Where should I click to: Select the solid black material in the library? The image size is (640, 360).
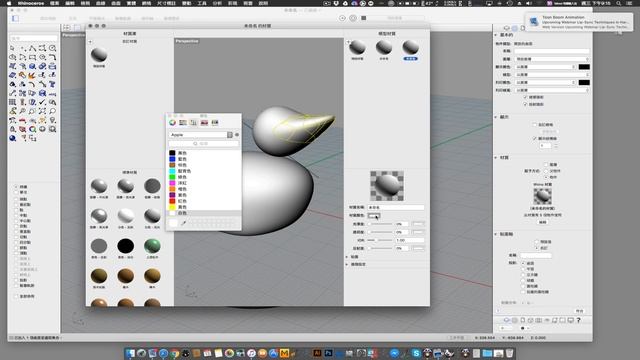125,246
